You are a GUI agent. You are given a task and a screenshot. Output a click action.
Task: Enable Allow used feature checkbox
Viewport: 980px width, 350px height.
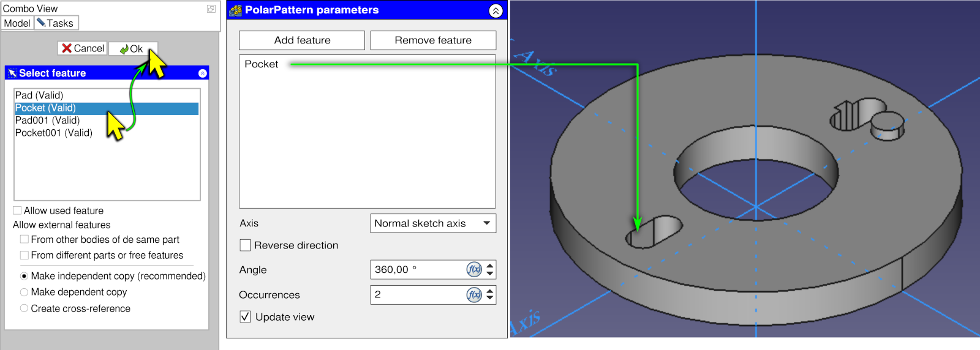point(17,210)
